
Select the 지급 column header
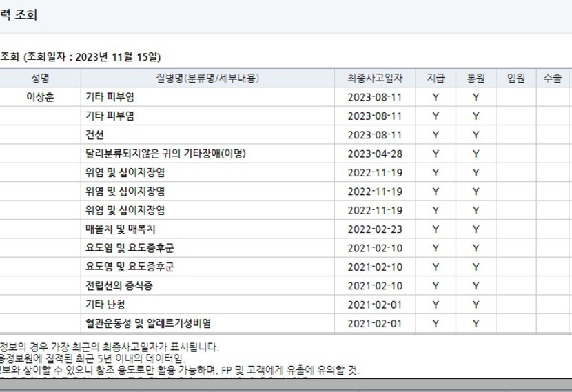click(x=436, y=79)
